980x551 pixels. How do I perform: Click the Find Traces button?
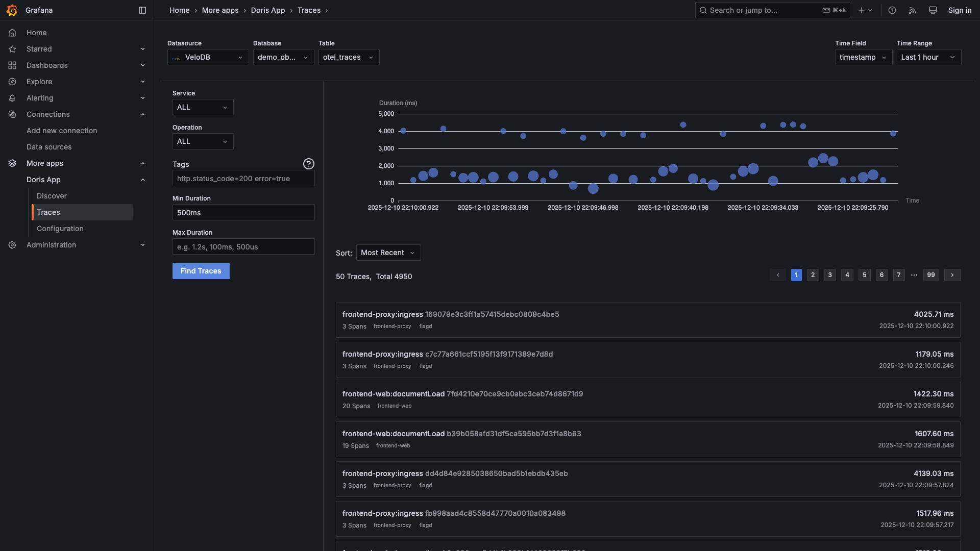point(201,271)
